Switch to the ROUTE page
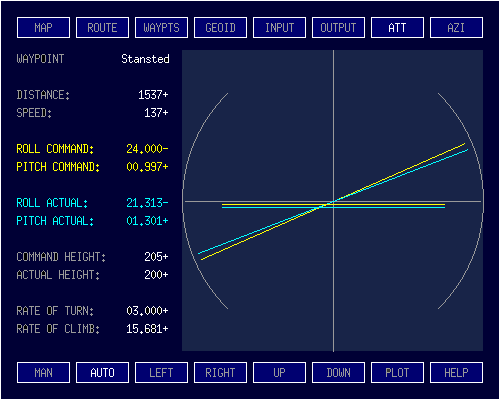Image resolution: width=500 pixels, height=400 pixels. [102, 28]
